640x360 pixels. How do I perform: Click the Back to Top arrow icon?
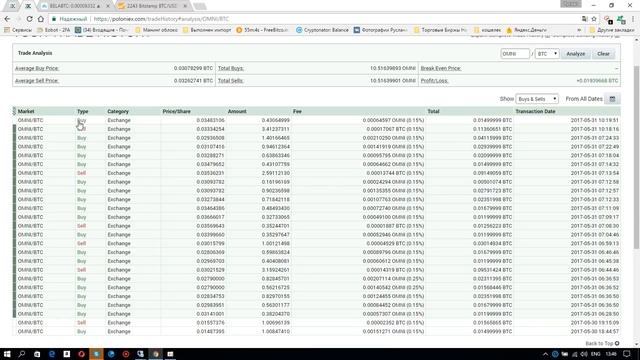[617, 343]
